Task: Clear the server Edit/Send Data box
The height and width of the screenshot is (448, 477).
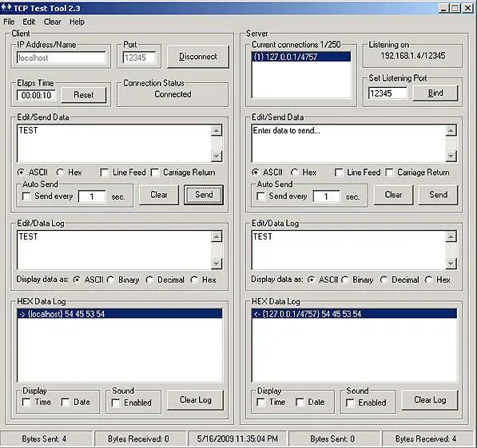Action: click(393, 195)
